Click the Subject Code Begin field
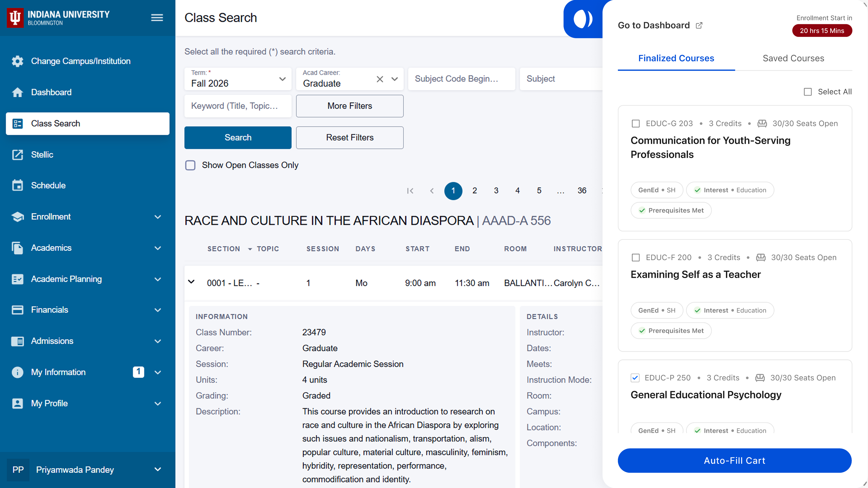Viewport: 868px width, 488px height. (462, 79)
